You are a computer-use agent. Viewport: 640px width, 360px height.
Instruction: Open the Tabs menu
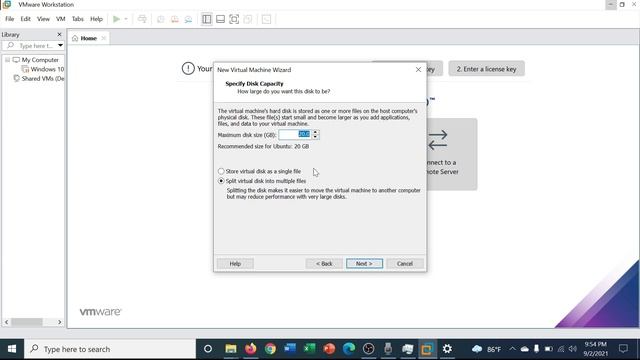[x=78, y=19]
